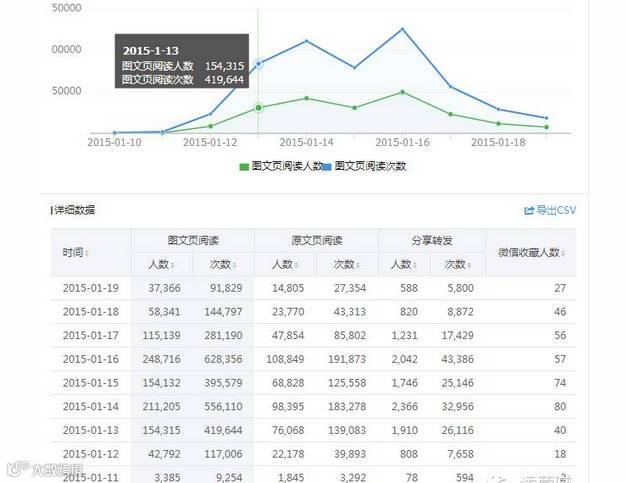The width and height of the screenshot is (625, 483).
Task: Select the row date 2015-01-19
Action: [x=91, y=288]
